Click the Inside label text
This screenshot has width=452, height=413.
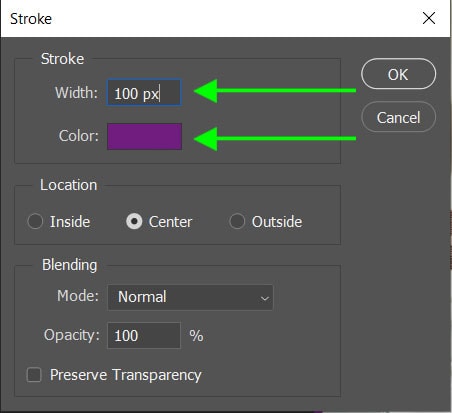(70, 222)
